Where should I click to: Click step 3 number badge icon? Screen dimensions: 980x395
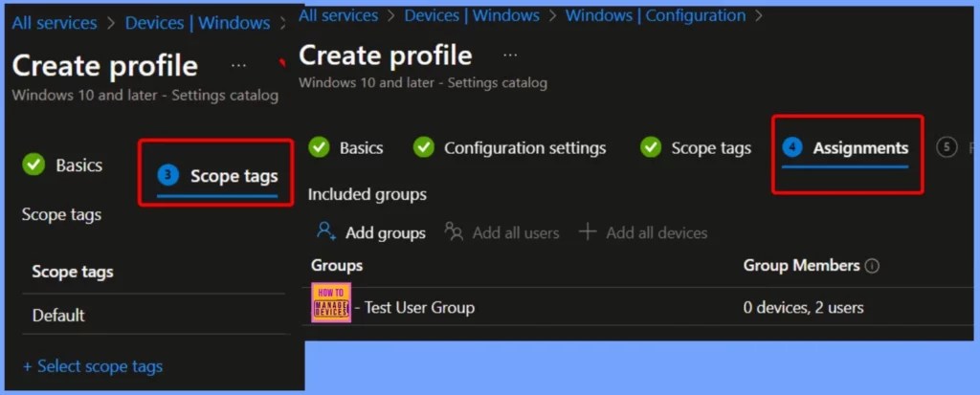tap(167, 176)
